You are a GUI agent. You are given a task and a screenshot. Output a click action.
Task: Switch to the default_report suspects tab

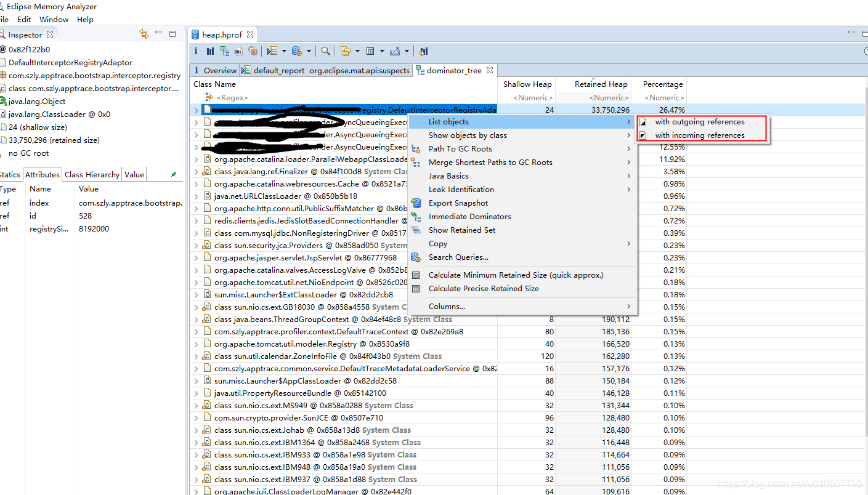click(326, 70)
